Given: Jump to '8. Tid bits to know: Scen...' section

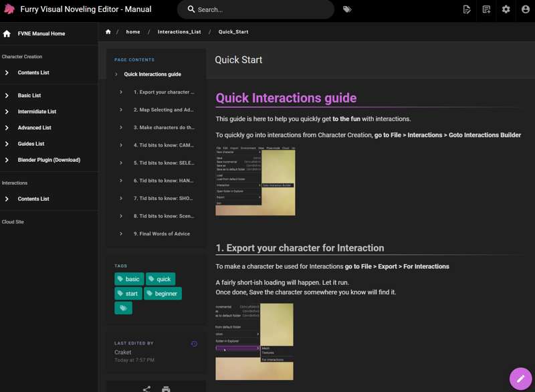Looking at the screenshot, I should tap(164, 216).
